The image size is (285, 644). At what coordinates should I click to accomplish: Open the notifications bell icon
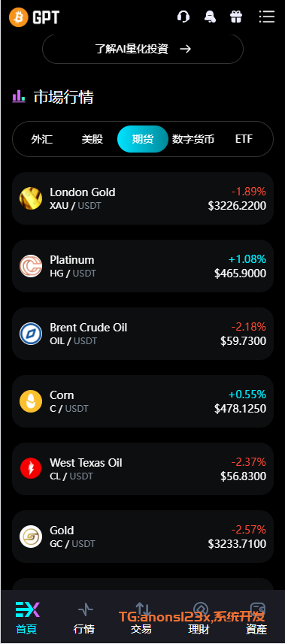[x=210, y=17]
